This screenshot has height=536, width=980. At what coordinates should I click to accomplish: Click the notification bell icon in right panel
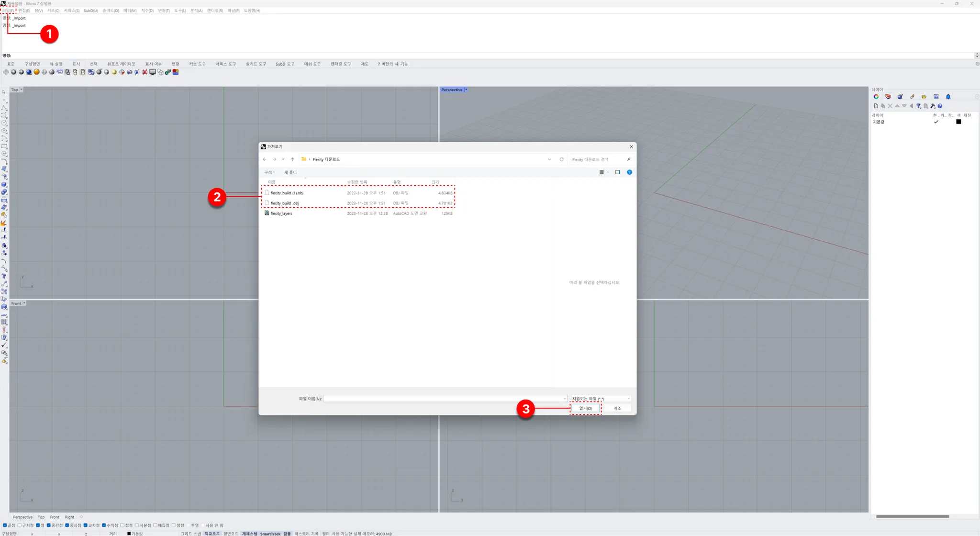click(x=948, y=97)
